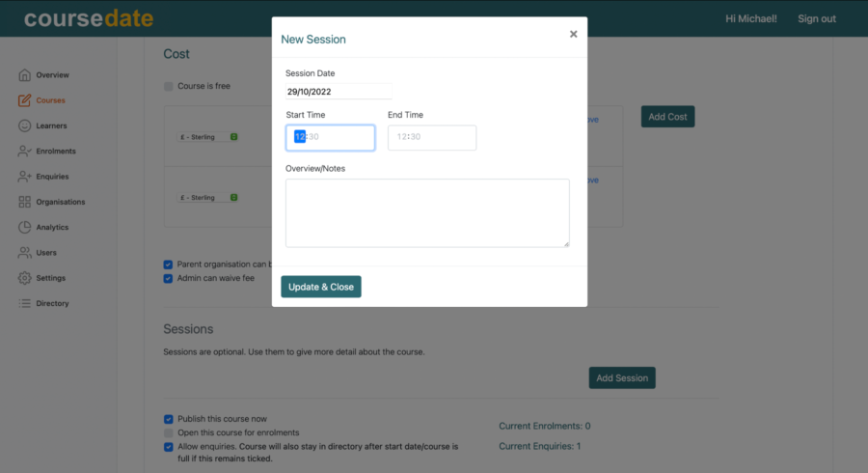
Task: Click the Learners smiley face icon
Action: point(24,125)
